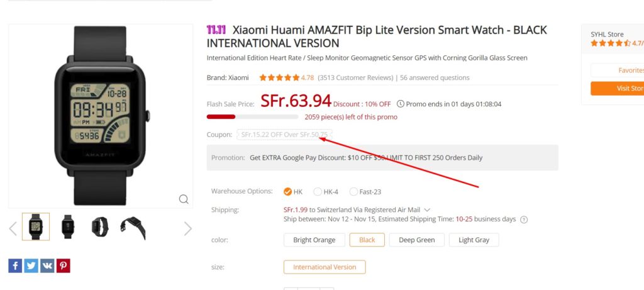The height and width of the screenshot is (290, 644).
Task: Open image magnifier zoom icon
Action: click(x=184, y=199)
